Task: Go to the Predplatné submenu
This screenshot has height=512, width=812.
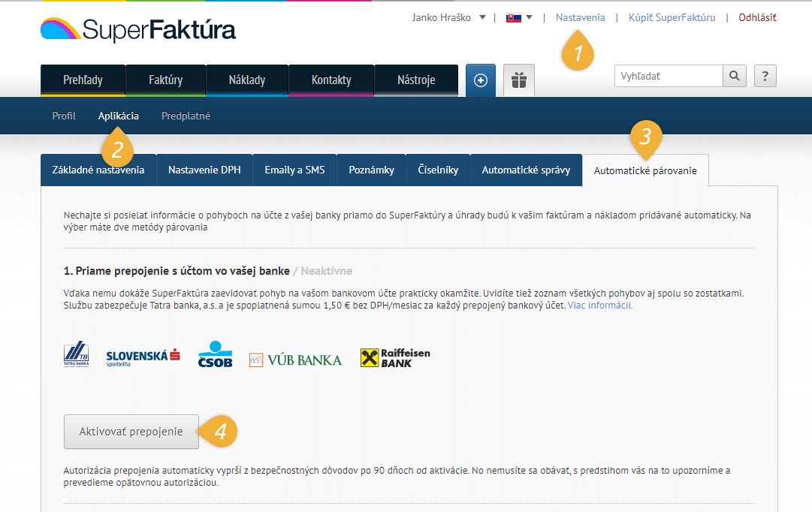Action: coord(186,116)
